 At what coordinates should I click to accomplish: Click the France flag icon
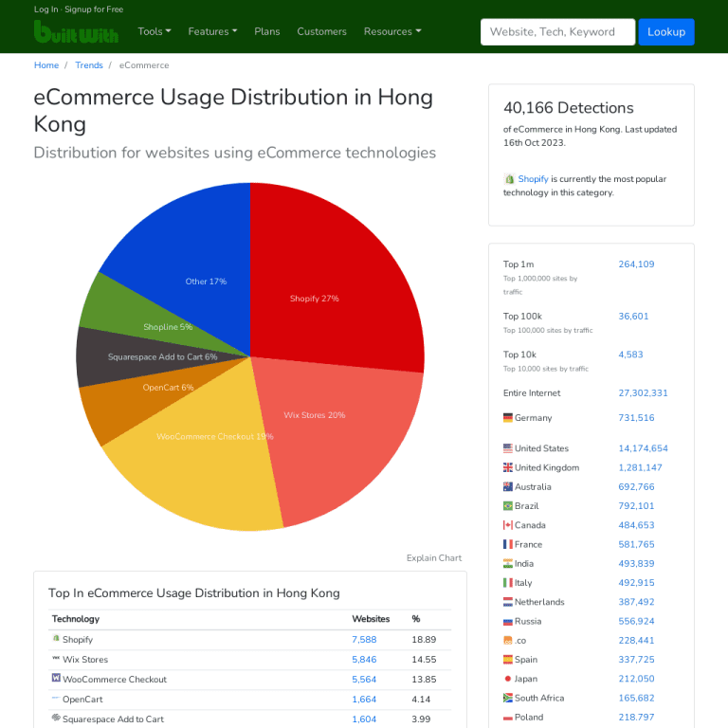tap(507, 544)
